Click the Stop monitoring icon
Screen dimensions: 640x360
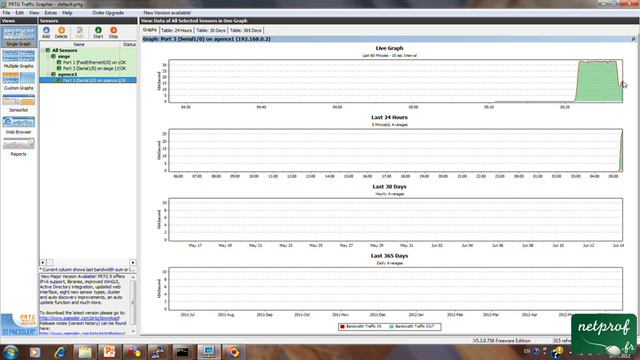(x=113, y=33)
